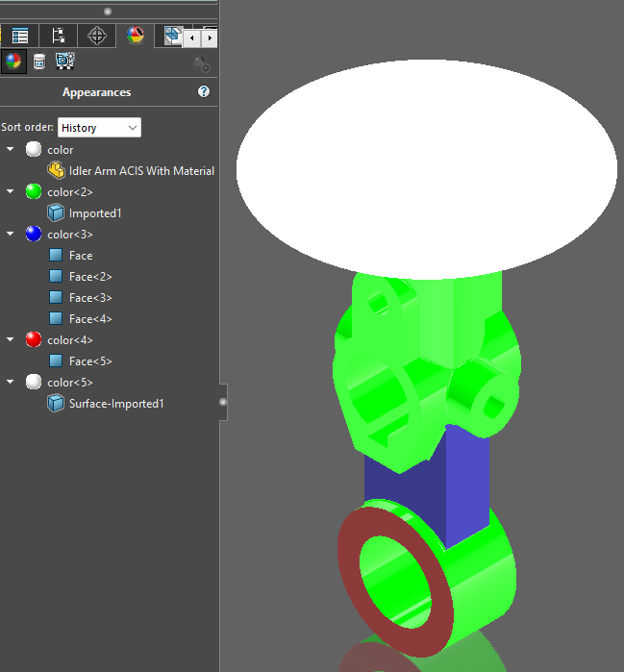Screen dimensions: 624x672
Task: Click the Face<2> square icon
Action: [56, 277]
